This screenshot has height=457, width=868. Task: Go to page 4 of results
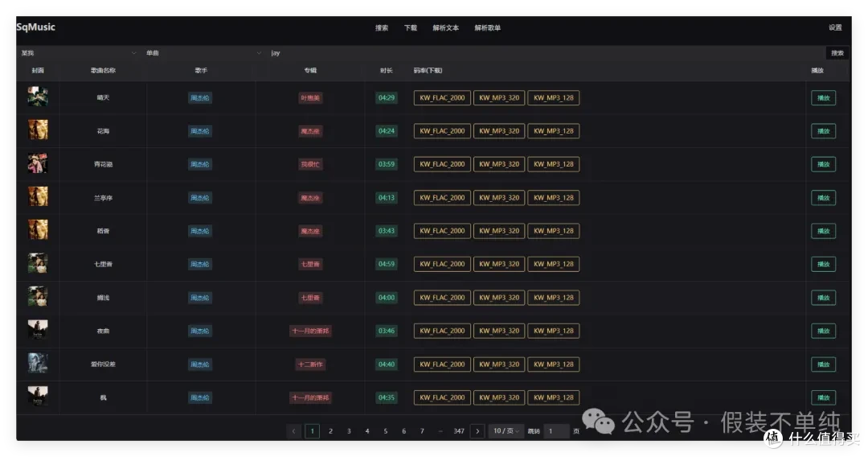point(367,431)
